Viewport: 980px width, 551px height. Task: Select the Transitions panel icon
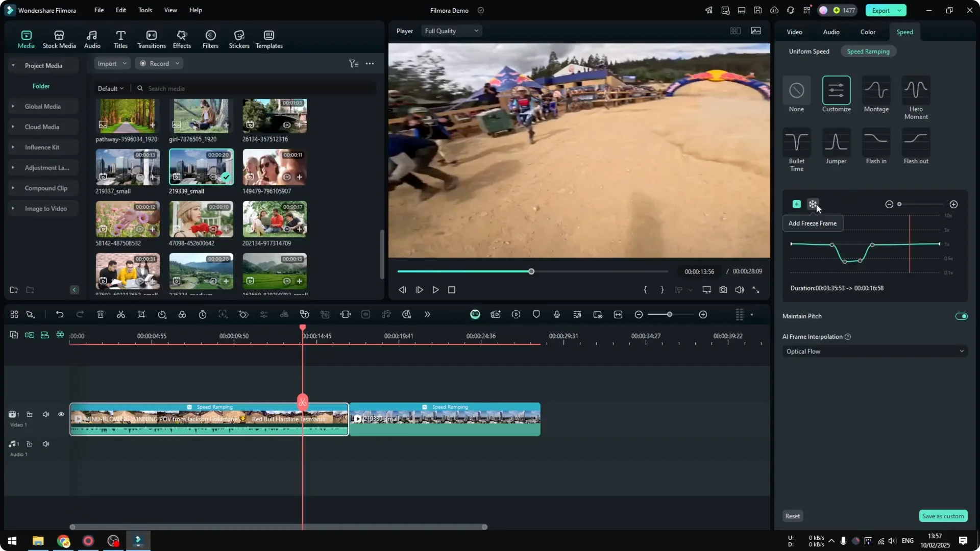151,38
